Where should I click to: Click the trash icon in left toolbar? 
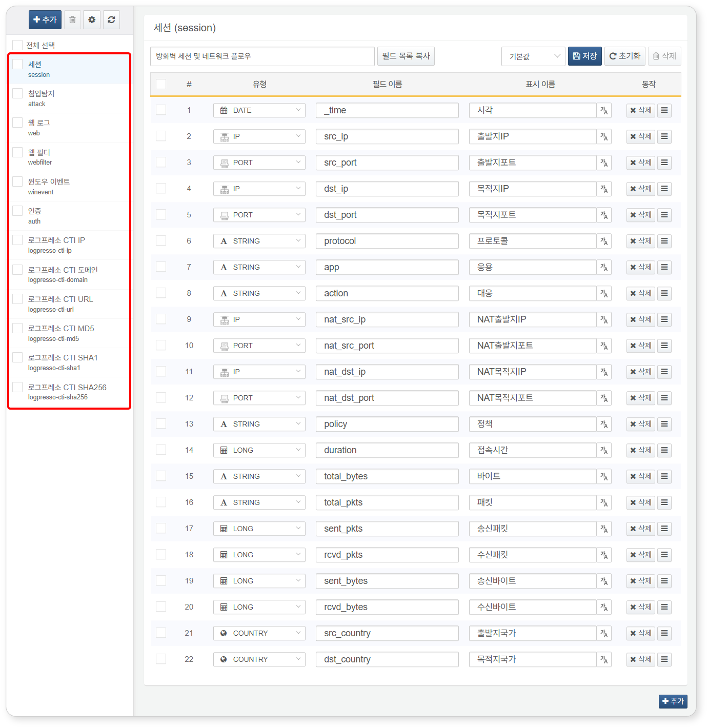[x=72, y=19]
